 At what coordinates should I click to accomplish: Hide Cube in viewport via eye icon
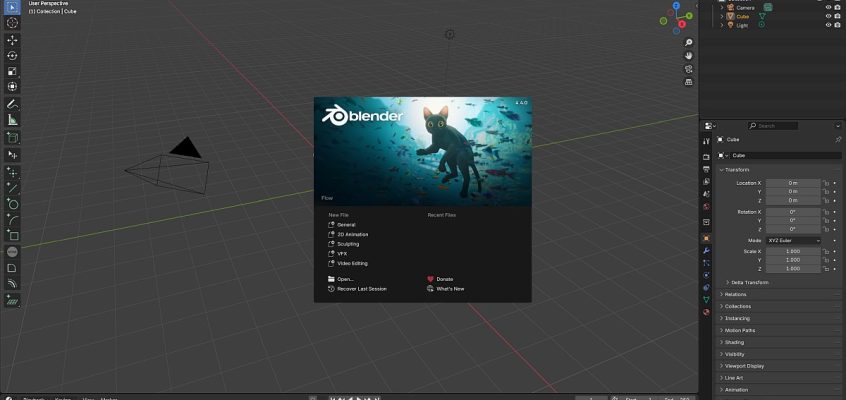pos(828,16)
